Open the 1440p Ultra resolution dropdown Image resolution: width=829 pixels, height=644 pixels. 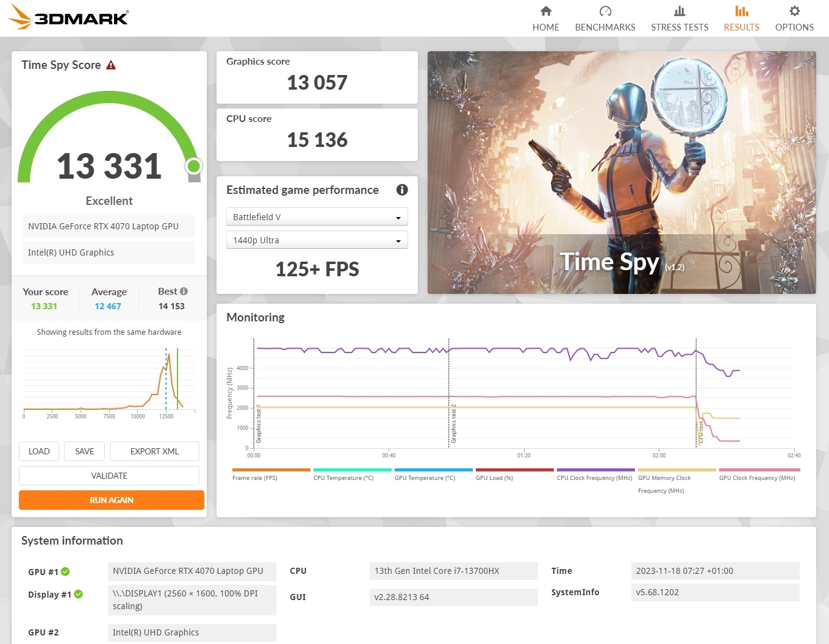317,240
